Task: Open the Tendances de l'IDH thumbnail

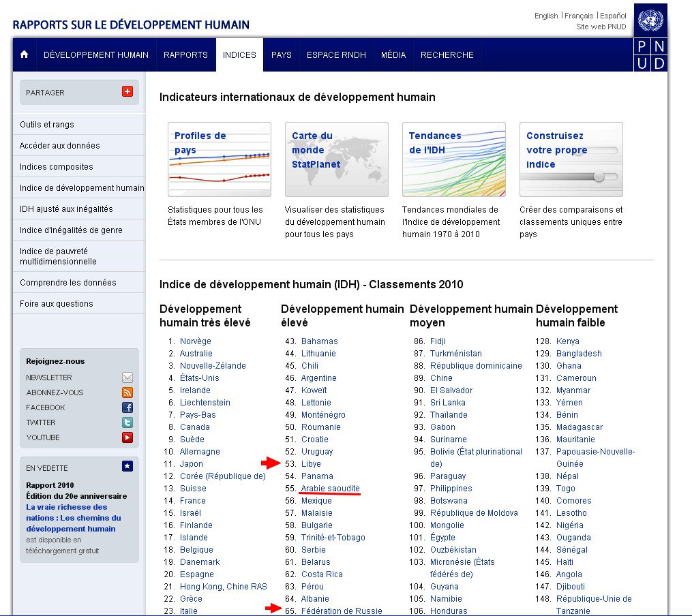Action: click(x=453, y=159)
